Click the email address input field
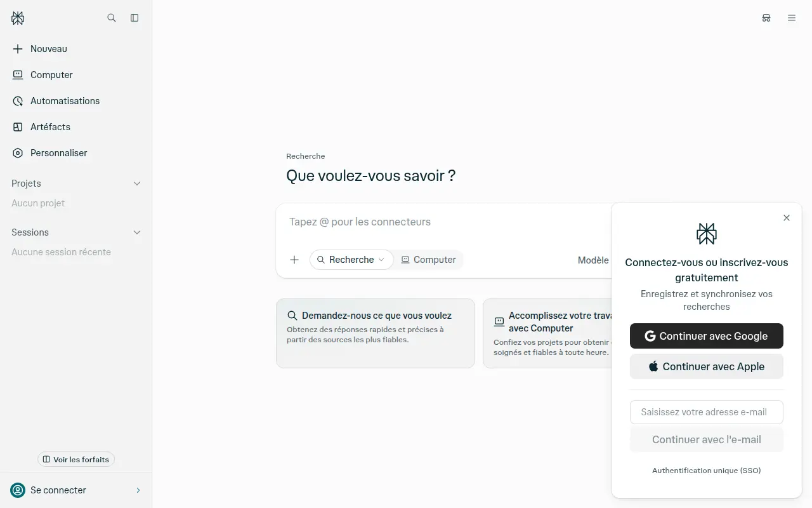812x508 pixels. click(x=707, y=412)
